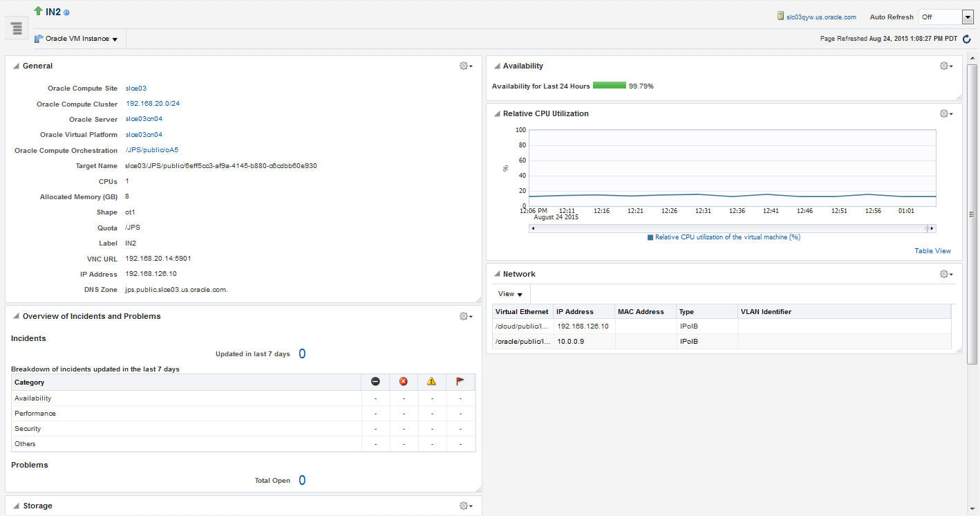
Task: Collapse the Storage panel
Action: [16, 506]
